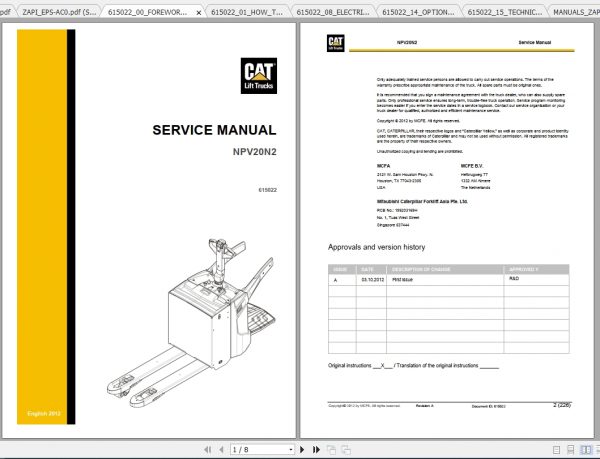Click the MCFA address heading
This screenshot has width=600, height=459.
(383, 166)
